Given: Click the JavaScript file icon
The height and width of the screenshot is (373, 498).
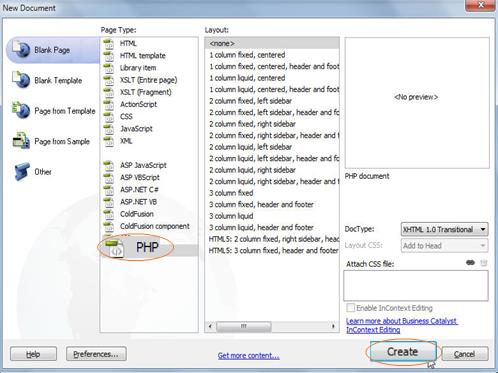Looking at the screenshot, I should 109,129.
